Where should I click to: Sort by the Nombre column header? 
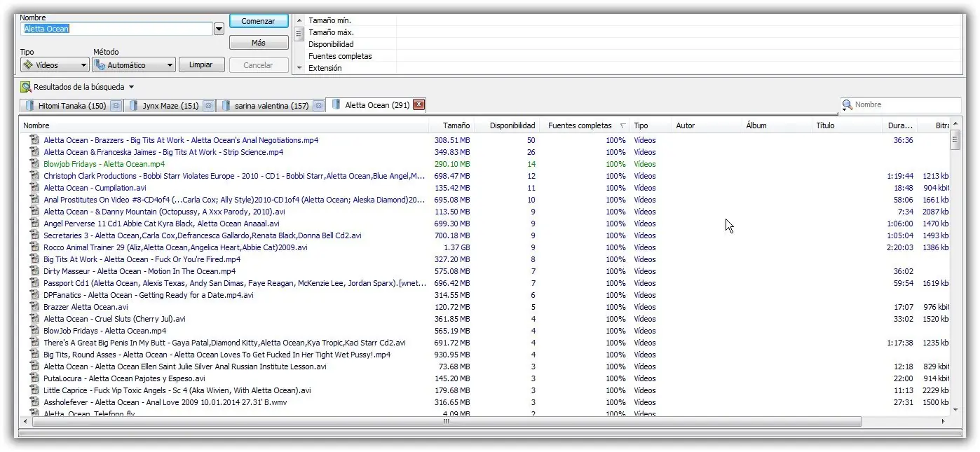(224, 125)
